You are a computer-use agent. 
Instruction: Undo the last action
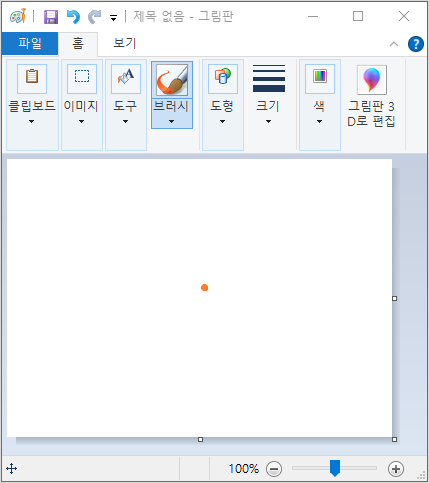[x=73, y=17]
